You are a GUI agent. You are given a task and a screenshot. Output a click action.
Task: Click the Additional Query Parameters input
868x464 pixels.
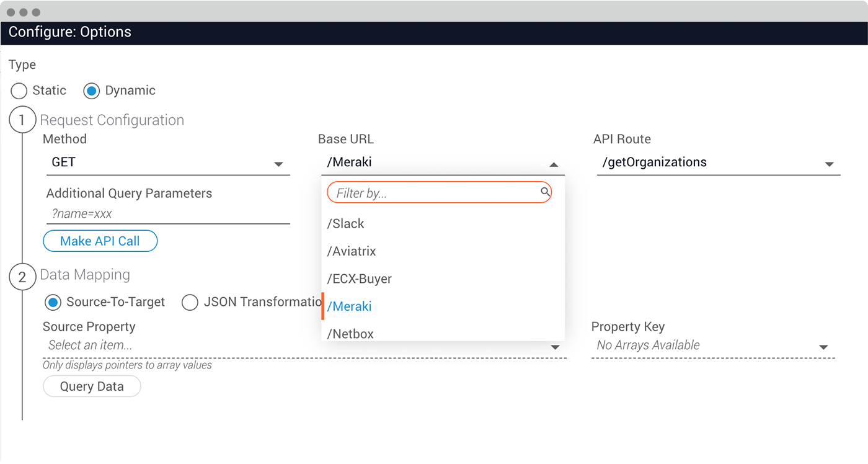[x=167, y=213]
